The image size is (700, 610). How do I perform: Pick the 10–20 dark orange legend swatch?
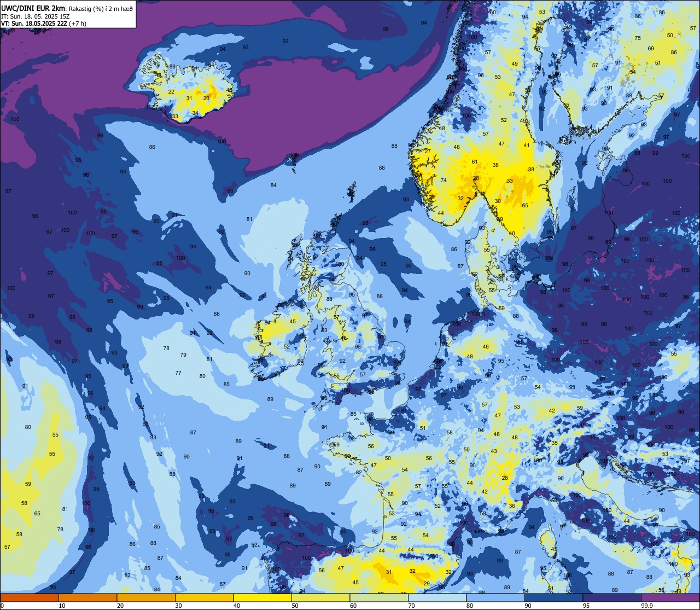(87, 597)
